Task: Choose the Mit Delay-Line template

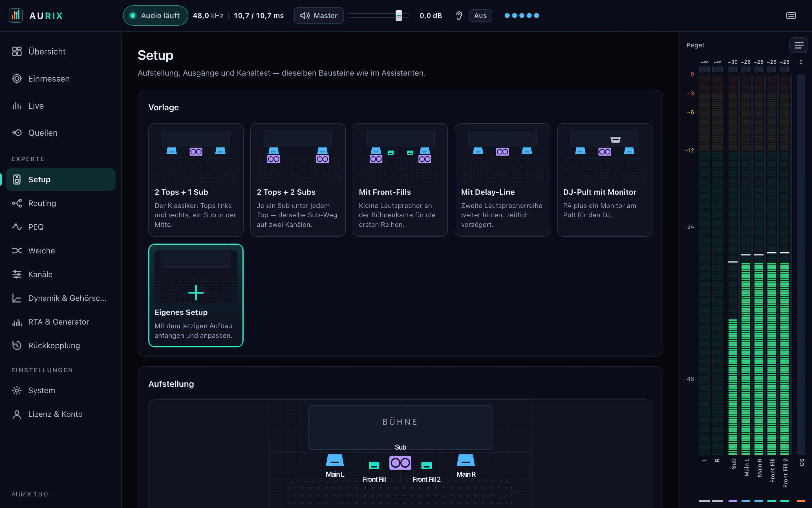Action: [502, 180]
